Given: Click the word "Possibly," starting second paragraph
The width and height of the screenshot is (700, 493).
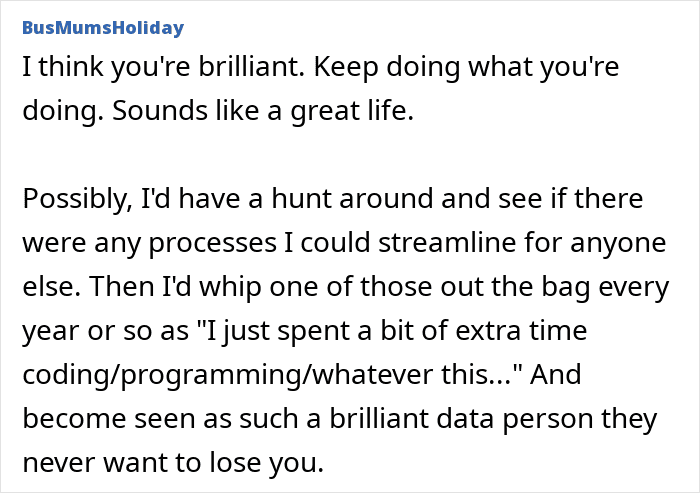Looking at the screenshot, I should [78, 199].
